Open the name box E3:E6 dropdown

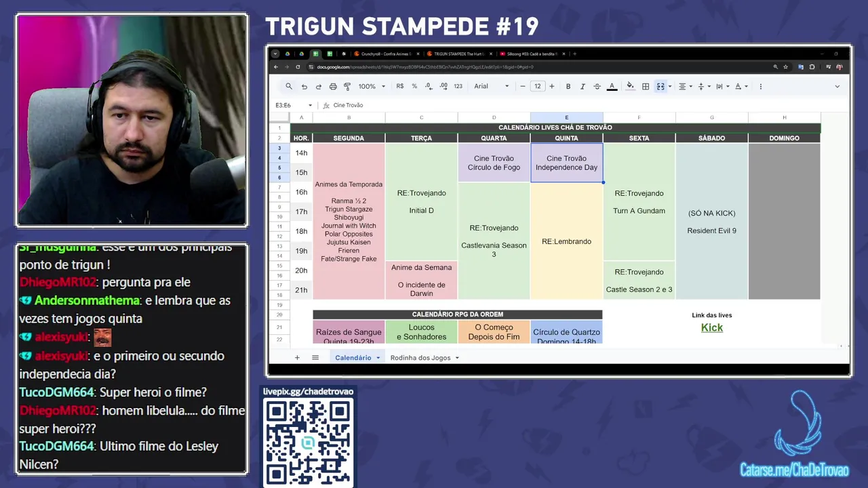(310, 105)
